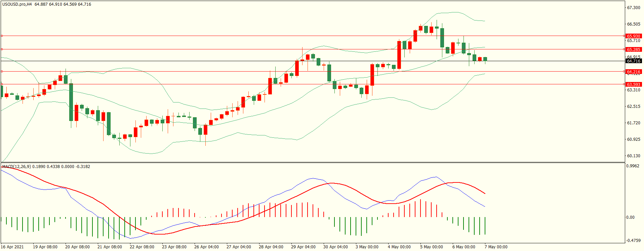Select the 63.593 support level price tag
This screenshot has width=644, height=251.
pos(634,84)
